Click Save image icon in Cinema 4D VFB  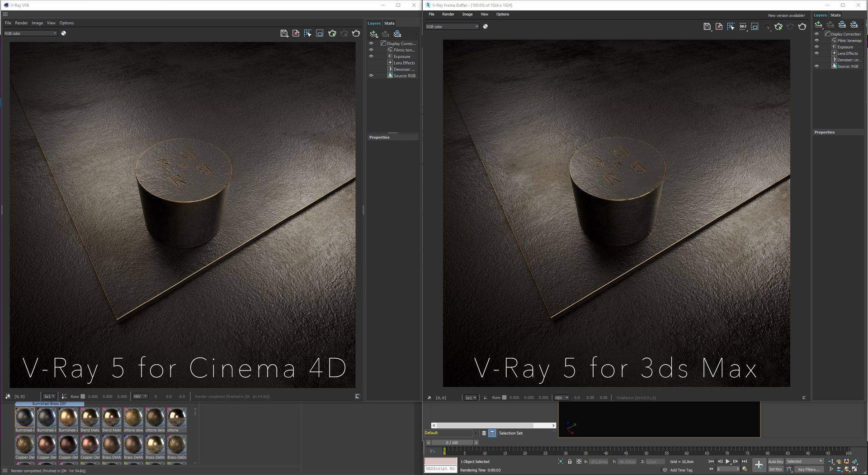pos(284,33)
